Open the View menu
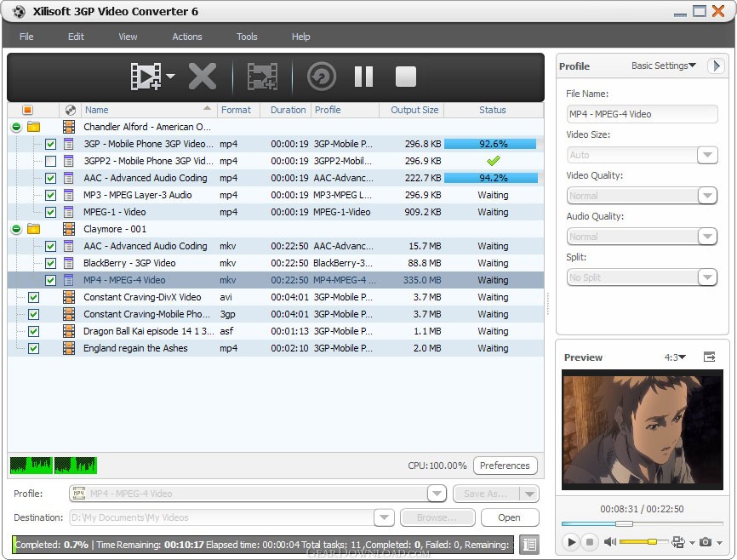Viewport: 737px width, 560px height. click(x=128, y=37)
